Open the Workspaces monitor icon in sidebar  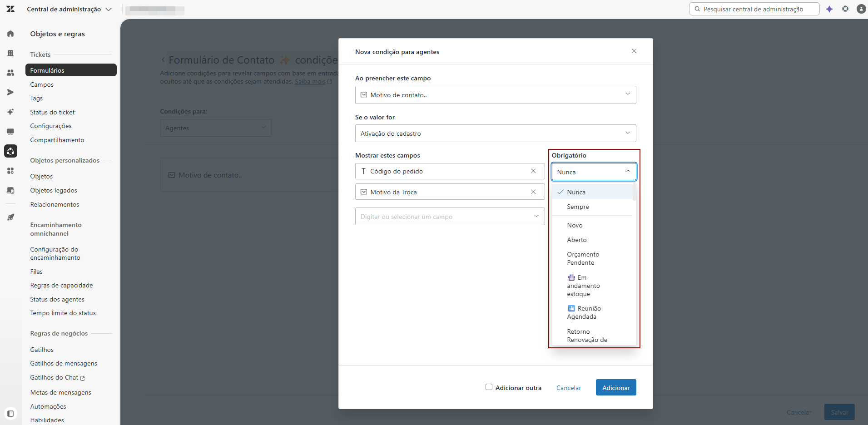pos(10,132)
